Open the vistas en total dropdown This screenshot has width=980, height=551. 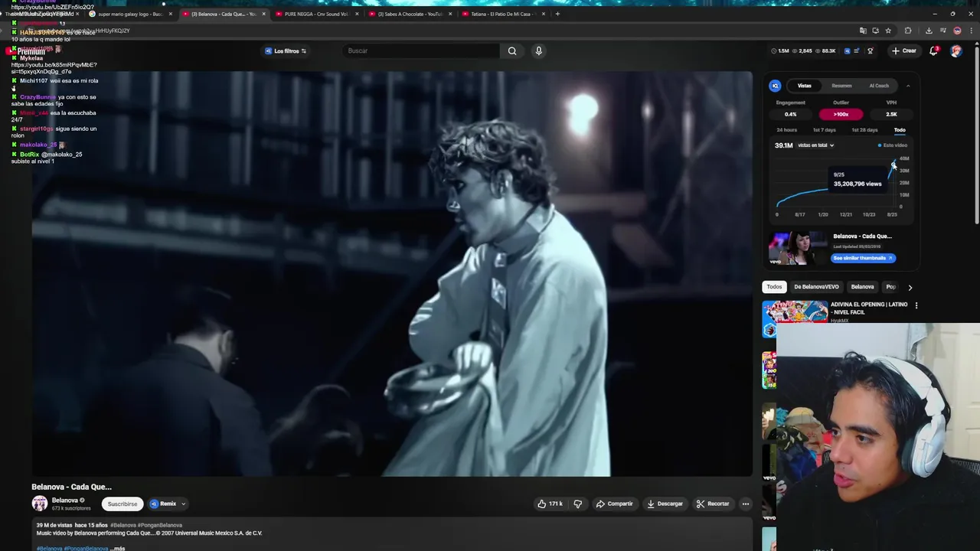815,145
